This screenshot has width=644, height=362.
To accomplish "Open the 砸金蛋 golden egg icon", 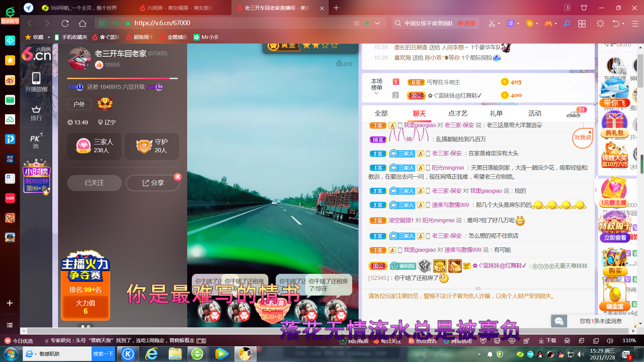I will tap(614, 297).
